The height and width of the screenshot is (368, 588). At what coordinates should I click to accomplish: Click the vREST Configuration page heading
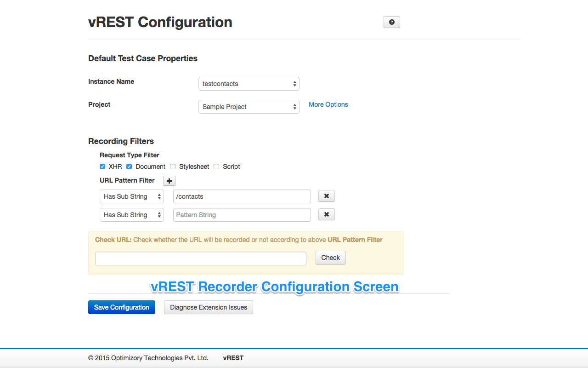pyautogui.click(x=160, y=22)
